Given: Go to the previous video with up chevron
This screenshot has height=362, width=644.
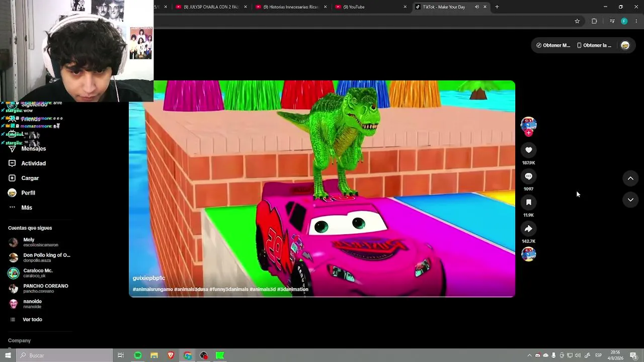Looking at the screenshot, I should (x=630, y=178).
